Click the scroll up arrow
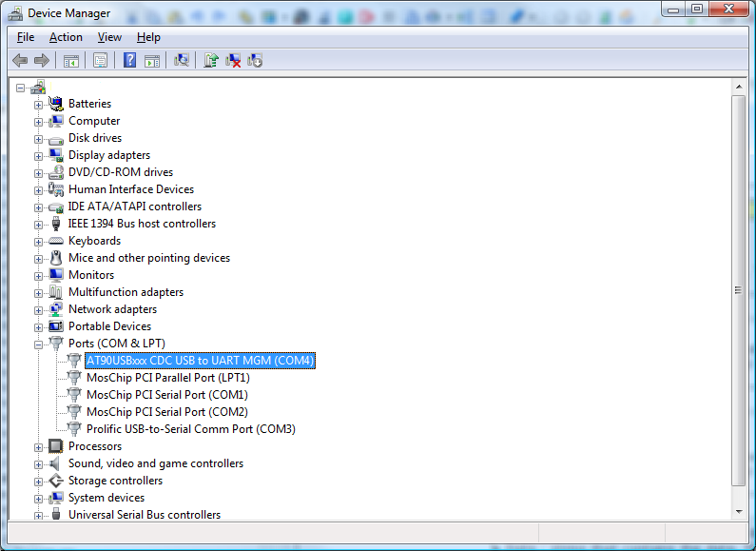The height and width of the screenshot is (551, 756). pyautogui.click(x=738, y=88)
